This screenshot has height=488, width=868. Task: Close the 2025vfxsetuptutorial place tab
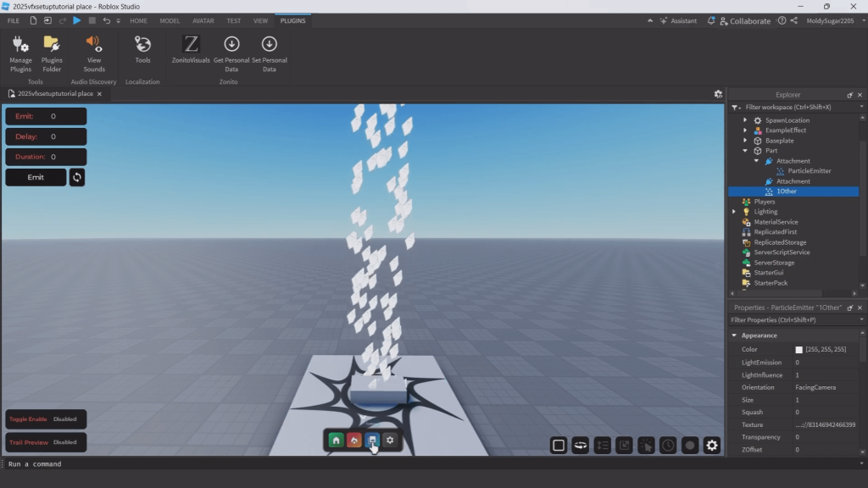[x=100, y=94]
